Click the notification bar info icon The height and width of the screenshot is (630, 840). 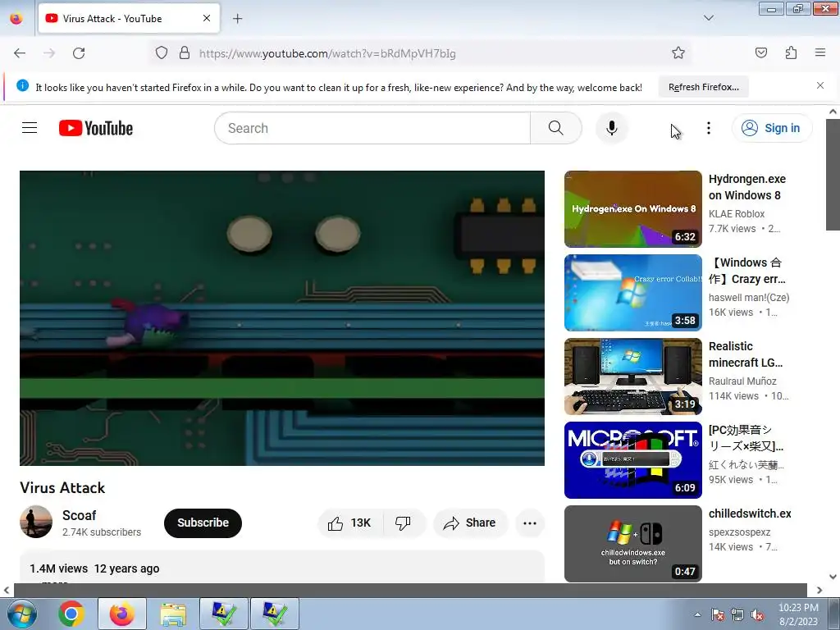coord(22,85)
